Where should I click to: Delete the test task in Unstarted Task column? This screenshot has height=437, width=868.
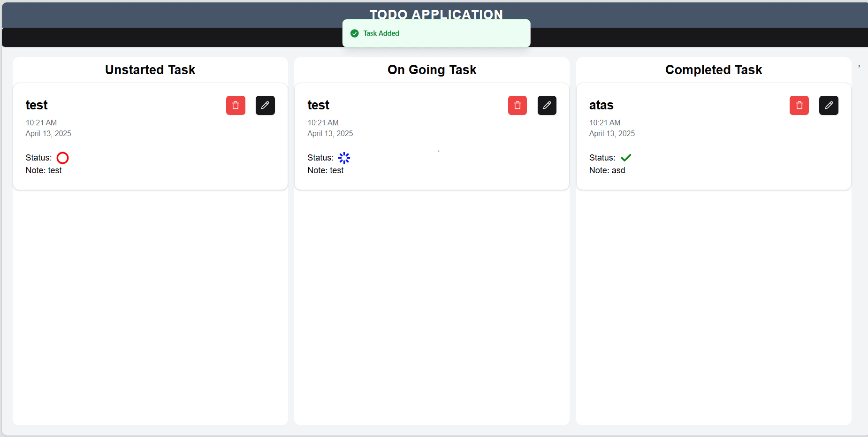tap(236, 105)
